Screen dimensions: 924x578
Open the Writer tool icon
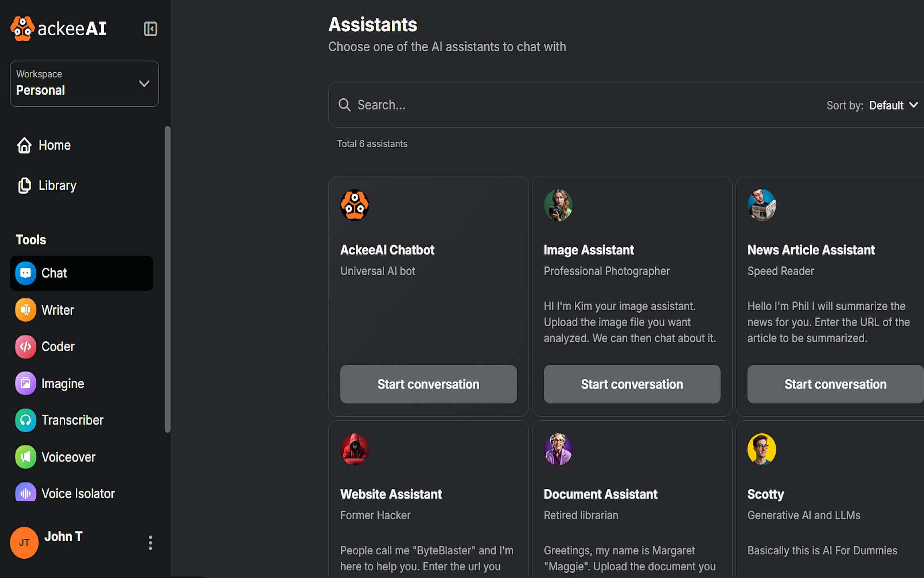(x=25, y=310)
